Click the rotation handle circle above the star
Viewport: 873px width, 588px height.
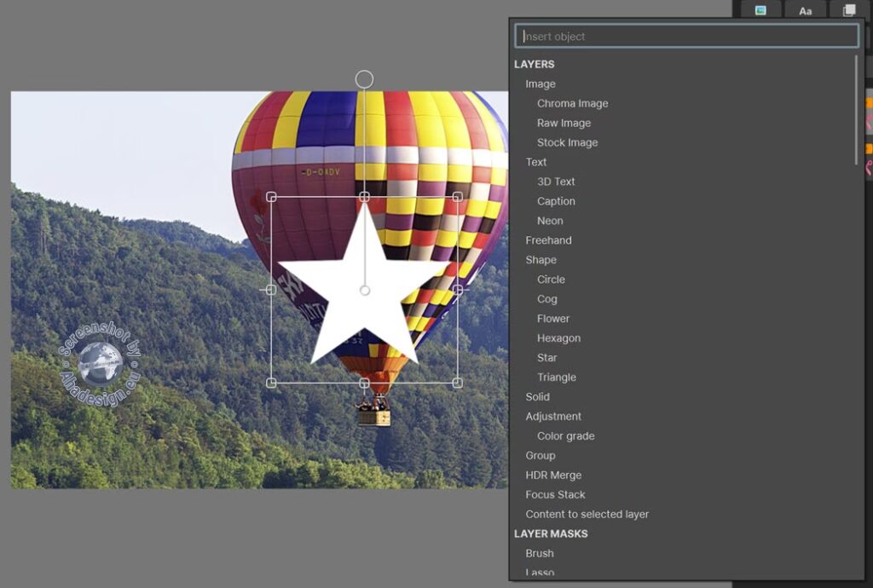[x=364, y=79]
